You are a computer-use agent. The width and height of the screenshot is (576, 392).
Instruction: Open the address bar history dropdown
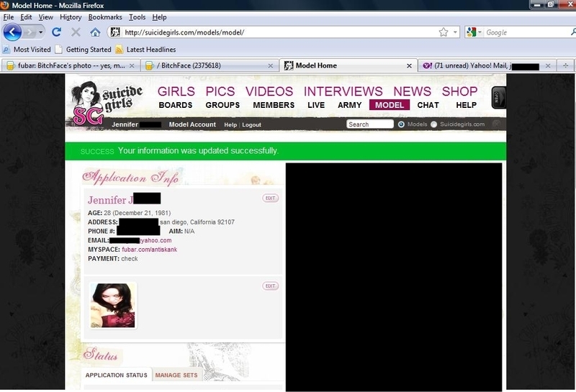click(455, 32)
